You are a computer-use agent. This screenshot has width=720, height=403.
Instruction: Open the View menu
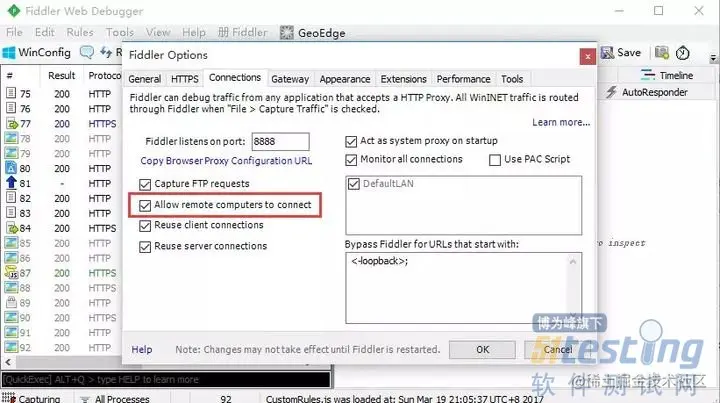(158, 32)
